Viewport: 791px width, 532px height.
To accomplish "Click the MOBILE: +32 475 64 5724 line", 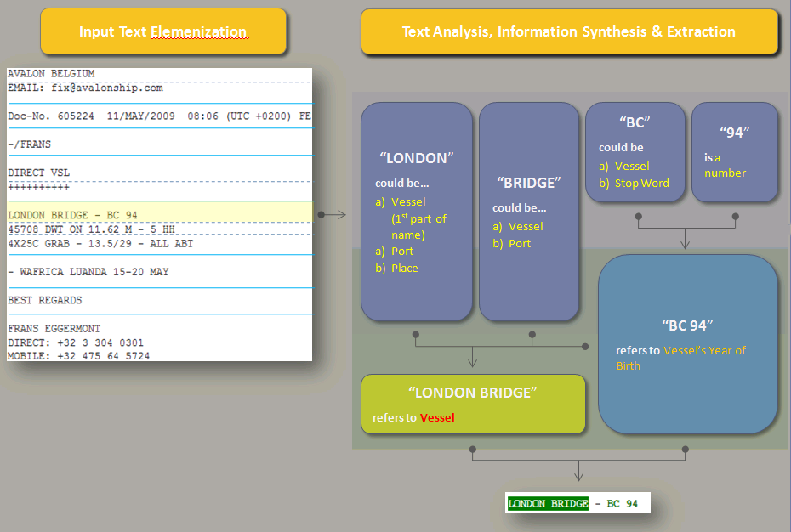I will (x=79, y=356).
